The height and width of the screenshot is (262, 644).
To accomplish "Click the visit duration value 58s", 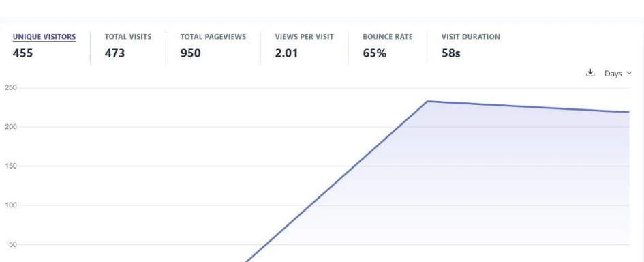I will (451, 53).
